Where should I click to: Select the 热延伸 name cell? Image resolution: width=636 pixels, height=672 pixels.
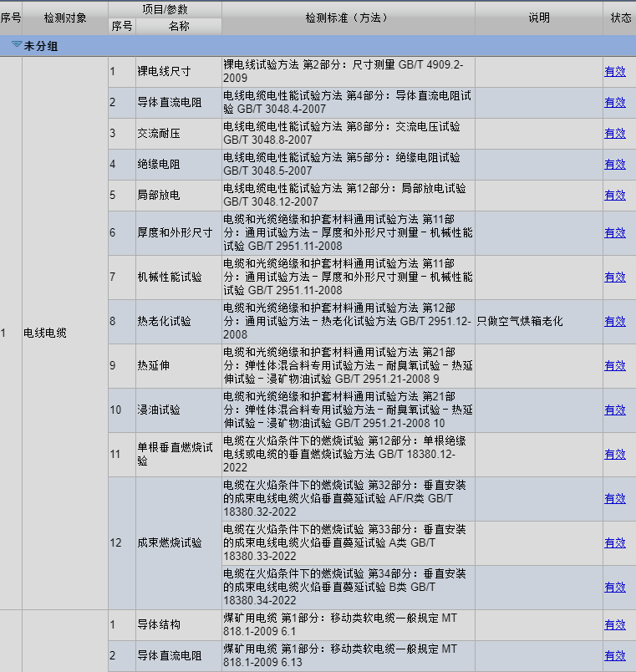pos(179,365)
